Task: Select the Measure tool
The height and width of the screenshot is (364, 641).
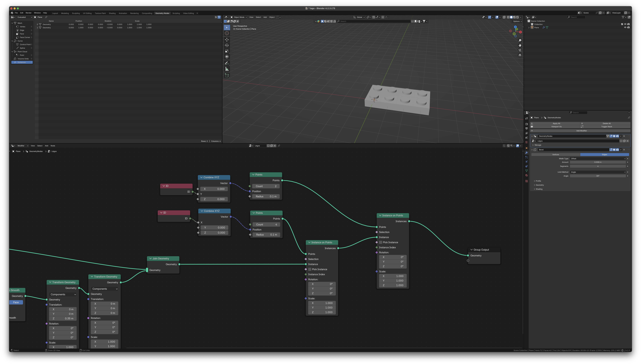Action: (227, 69)
